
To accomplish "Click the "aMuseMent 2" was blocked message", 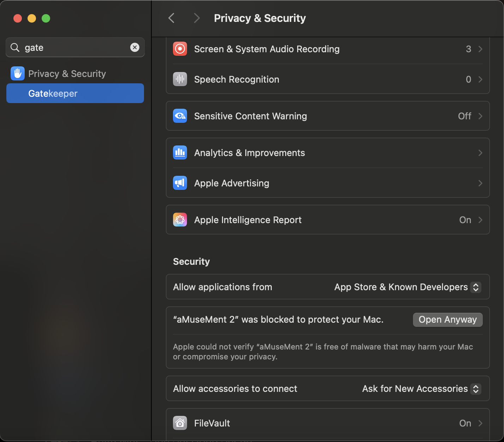I will (278, 319).
